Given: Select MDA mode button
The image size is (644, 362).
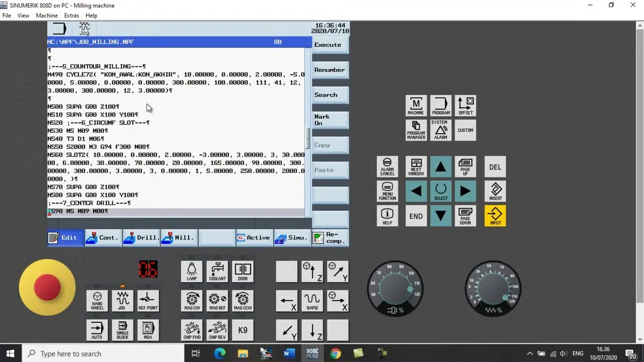Looking at the screenshot, I should coord(148,330).
